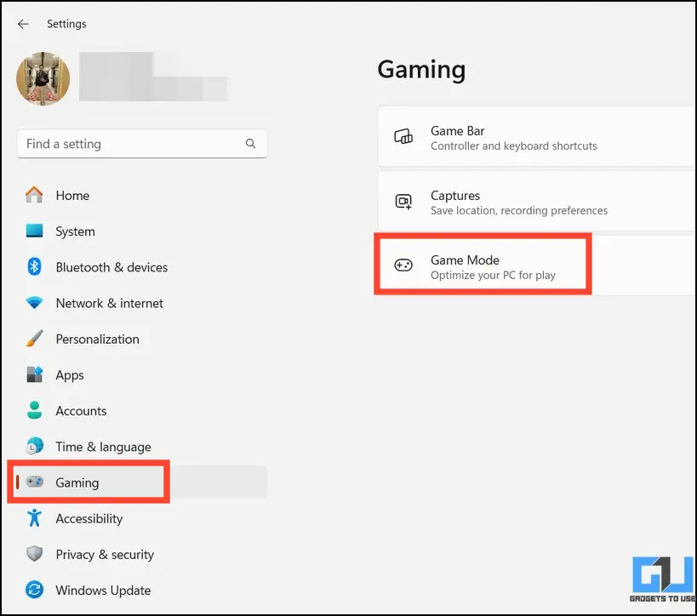Click the Bluetooth icon in sidebar
This screenshot has height=616, width=697.
pyautogui.click(x=34, y=266)
